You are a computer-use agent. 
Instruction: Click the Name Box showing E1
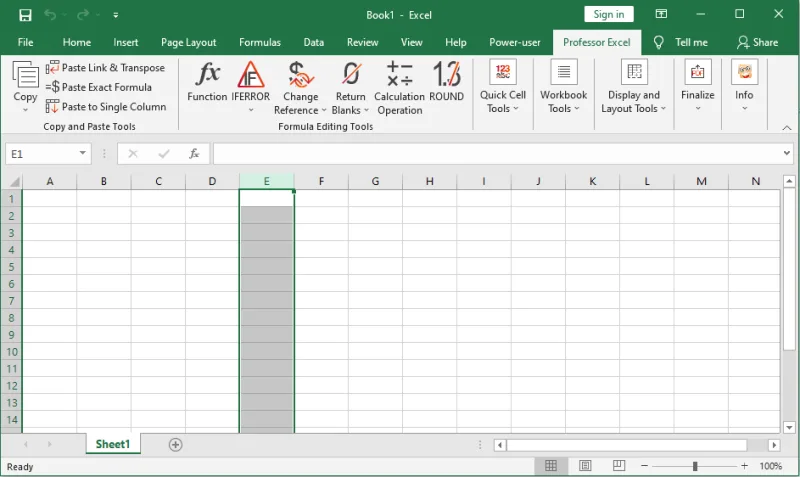coord(41,154)
